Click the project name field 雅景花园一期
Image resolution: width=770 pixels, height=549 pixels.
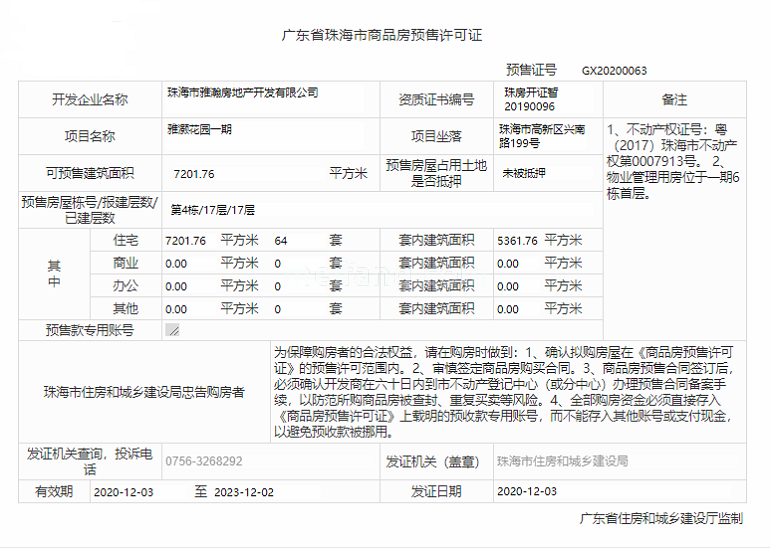tap(200, 130)
